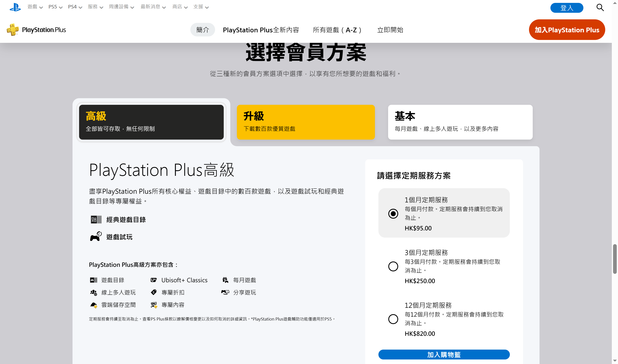Expand the PS4 dropdown menu

[75, 7]
